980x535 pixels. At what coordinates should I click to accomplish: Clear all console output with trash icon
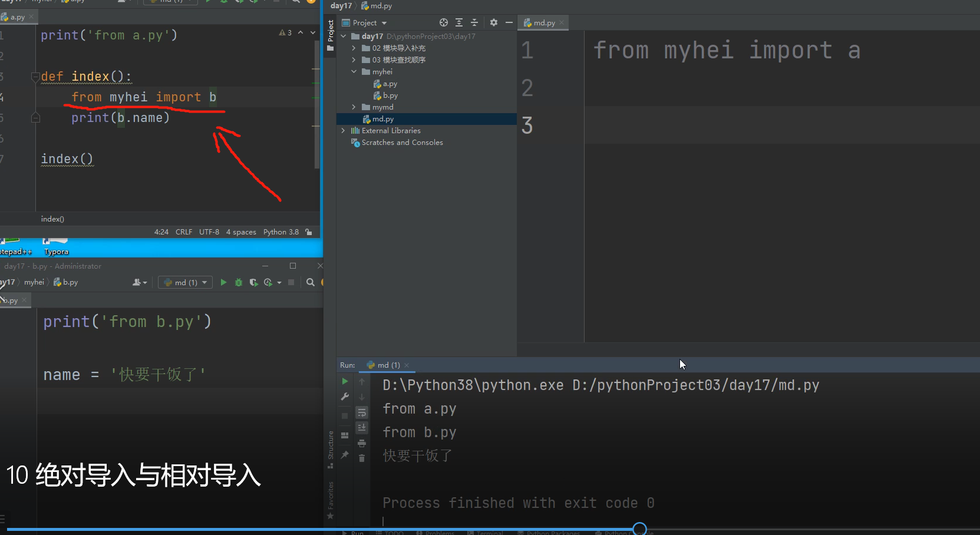tap(362, 458)
